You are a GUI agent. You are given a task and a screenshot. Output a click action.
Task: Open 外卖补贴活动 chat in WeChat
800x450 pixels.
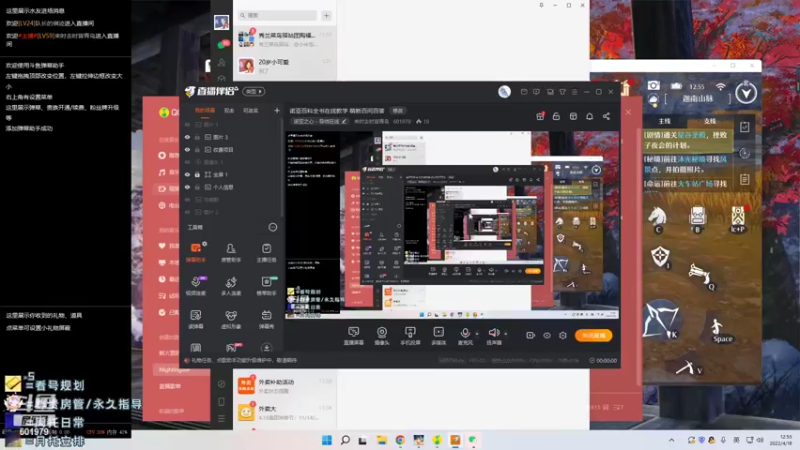(x=285, y=385)
